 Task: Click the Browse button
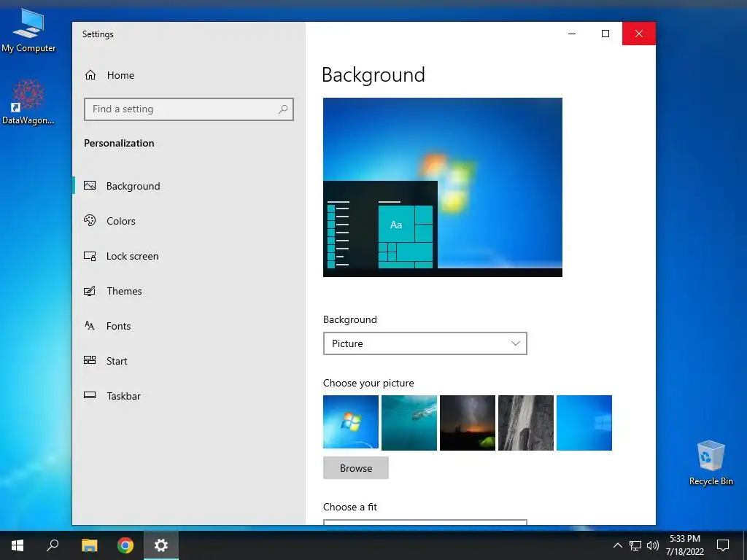[x=356, y=468]
